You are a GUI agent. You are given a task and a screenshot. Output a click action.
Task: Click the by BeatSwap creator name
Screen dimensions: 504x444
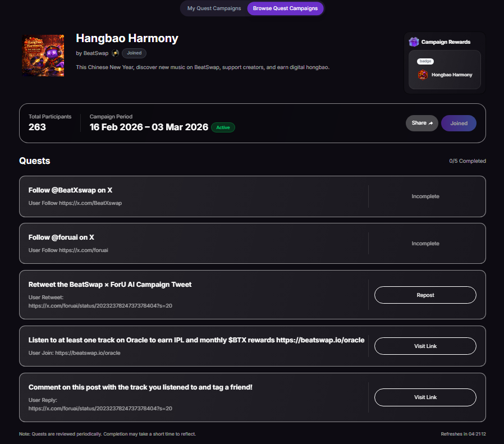(92, 53)
